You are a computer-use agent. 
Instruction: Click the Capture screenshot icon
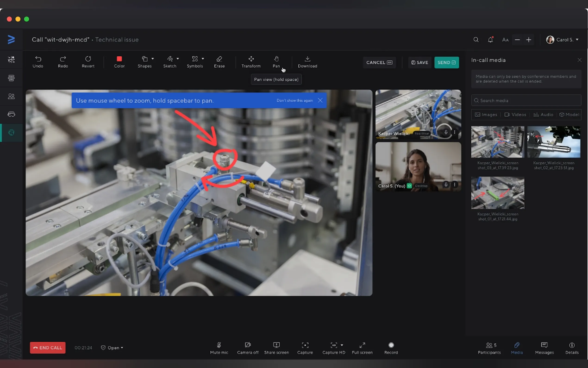point(305,345)
